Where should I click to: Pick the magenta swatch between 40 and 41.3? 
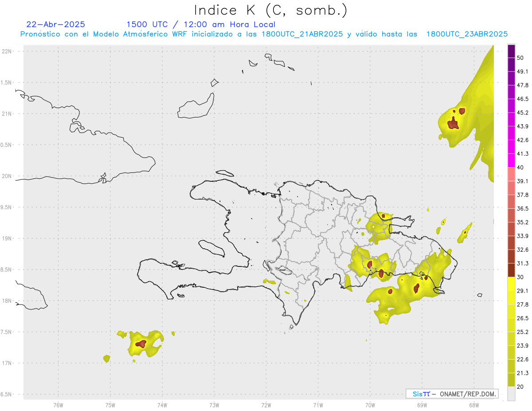tap(511, 160)
